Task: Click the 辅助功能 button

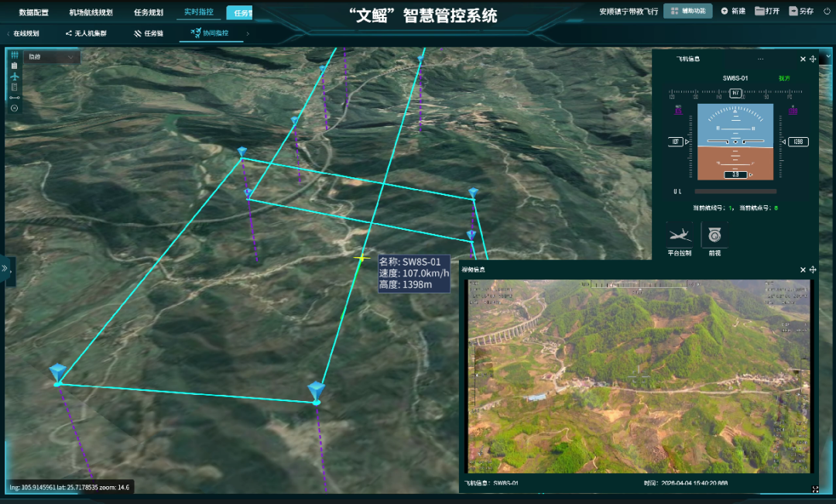Action: click(x=687, y=11)
